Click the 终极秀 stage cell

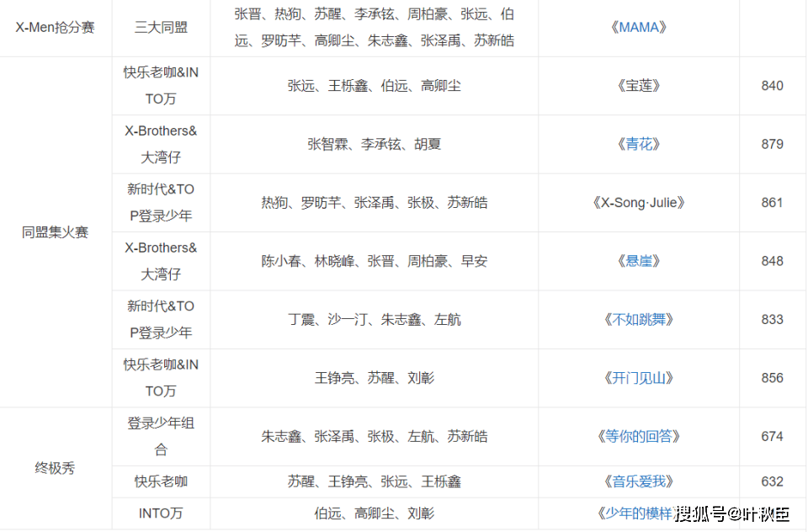click(56, 468)
